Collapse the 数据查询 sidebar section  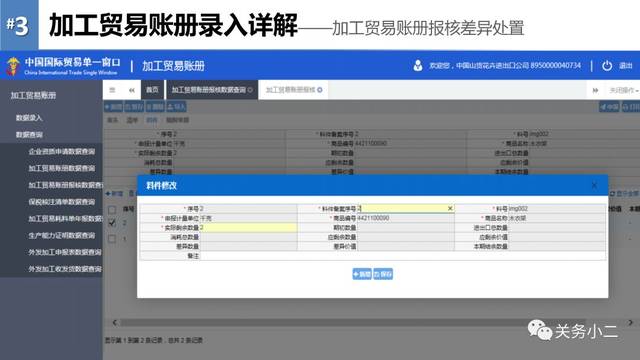point(29,135)
